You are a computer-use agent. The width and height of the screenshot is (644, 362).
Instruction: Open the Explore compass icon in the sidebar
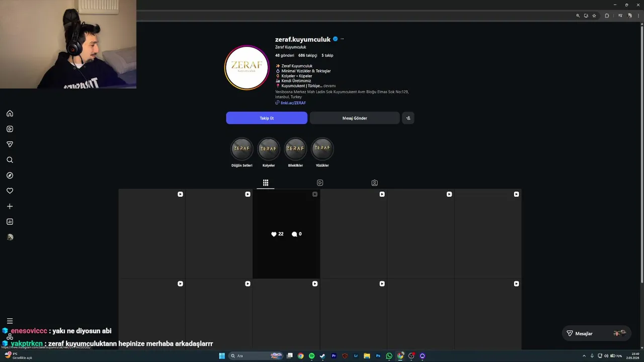10,175
